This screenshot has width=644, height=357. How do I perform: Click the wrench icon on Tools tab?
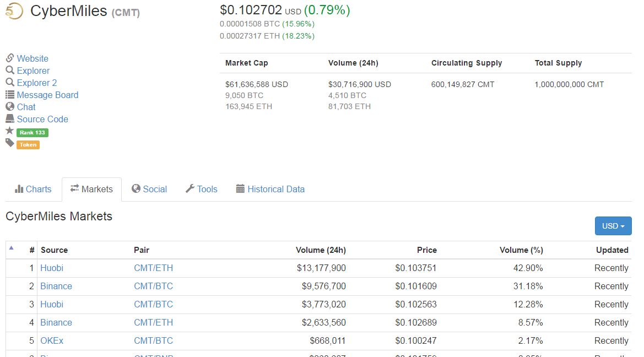coord(190,188)
